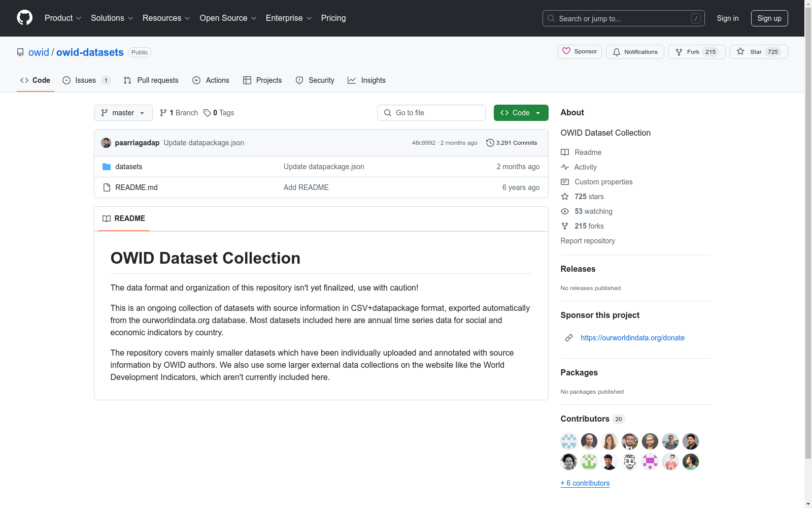Expand the Resources menu

click(x=166, y=18)
